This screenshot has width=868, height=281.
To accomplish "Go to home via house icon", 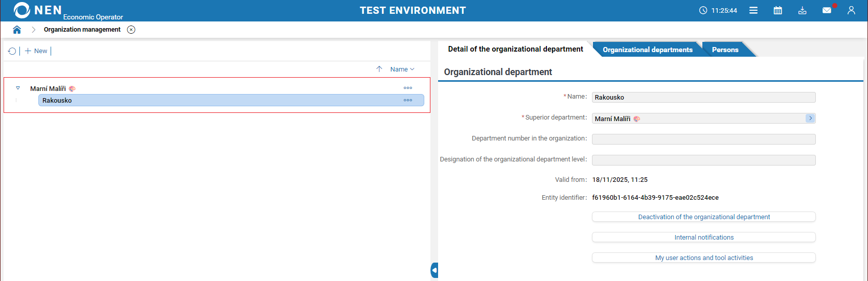I will click(x=17, y=30).
